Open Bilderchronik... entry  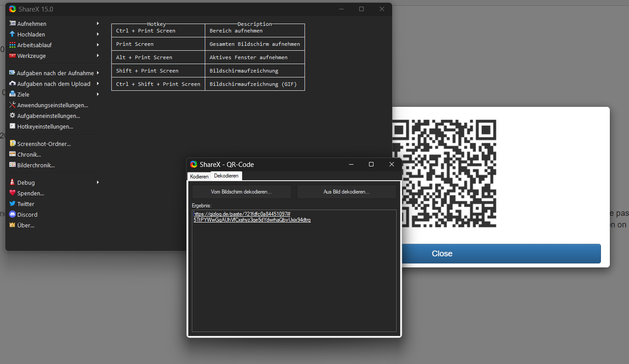54,165
